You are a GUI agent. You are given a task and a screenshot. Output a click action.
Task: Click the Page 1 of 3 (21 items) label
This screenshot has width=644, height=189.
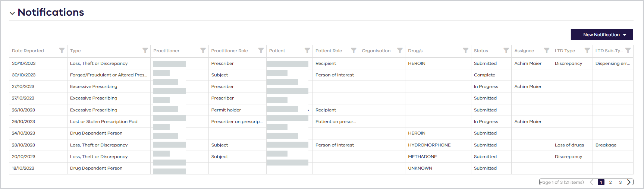coord(562,182)
